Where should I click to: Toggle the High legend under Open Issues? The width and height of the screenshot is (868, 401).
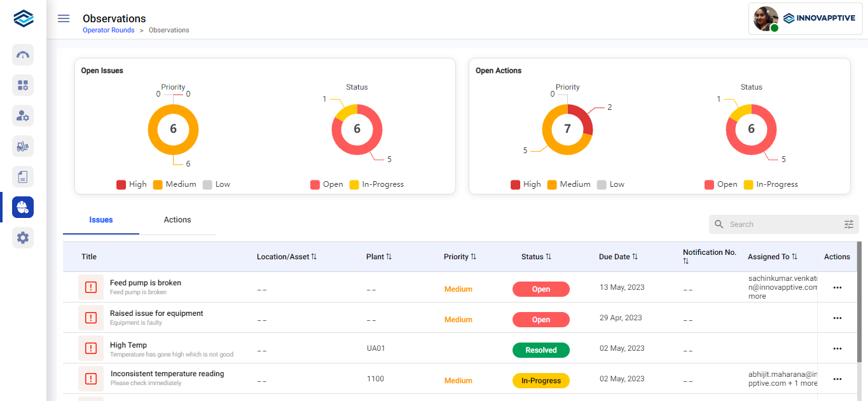[132, 184]
